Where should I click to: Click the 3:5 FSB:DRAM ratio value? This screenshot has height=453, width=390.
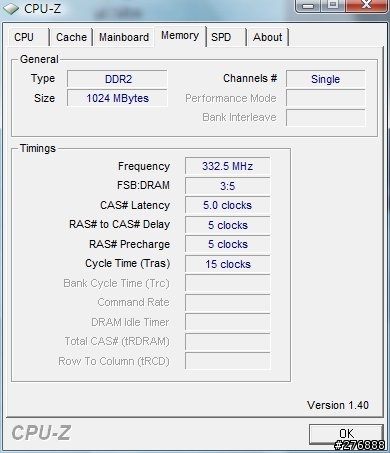coord(227,186)
